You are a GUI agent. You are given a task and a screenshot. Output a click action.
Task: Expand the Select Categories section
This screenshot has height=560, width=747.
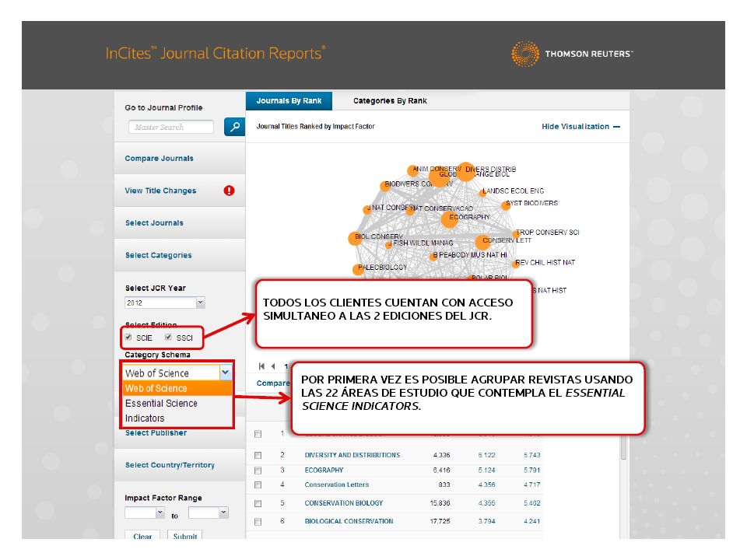(x=159, y=255)
